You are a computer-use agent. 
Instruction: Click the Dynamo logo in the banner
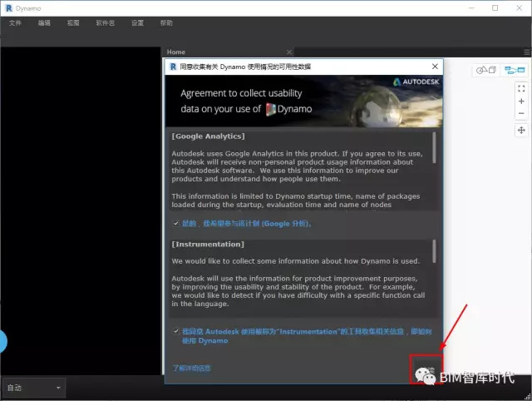[x=270, y=109]
